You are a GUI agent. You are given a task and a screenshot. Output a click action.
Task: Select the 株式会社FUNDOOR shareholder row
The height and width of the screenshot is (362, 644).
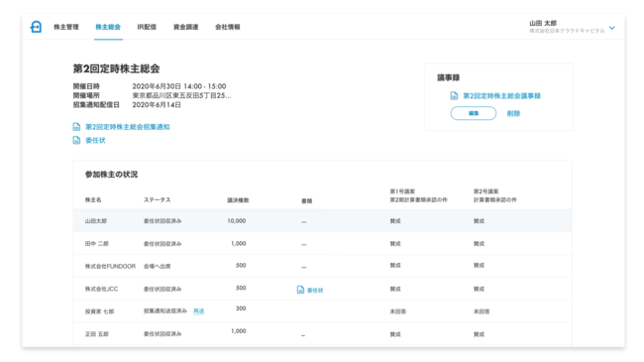click(322, 266)
